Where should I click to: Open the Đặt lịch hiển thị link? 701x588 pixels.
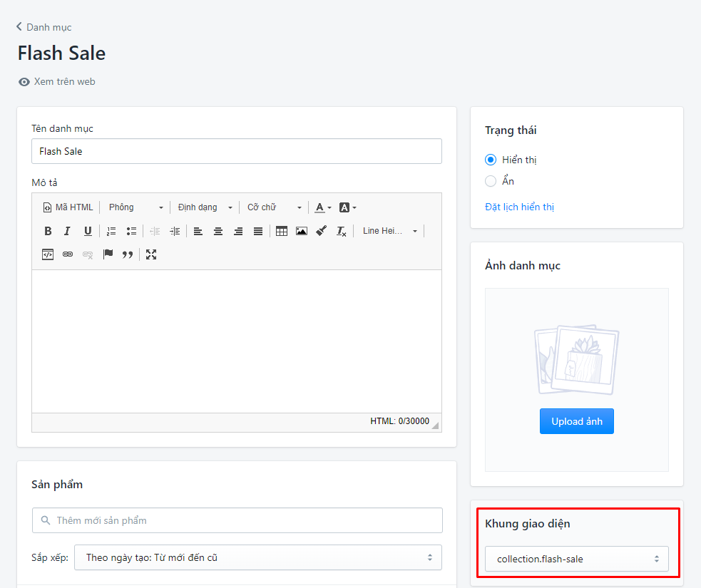coord(519,207)
